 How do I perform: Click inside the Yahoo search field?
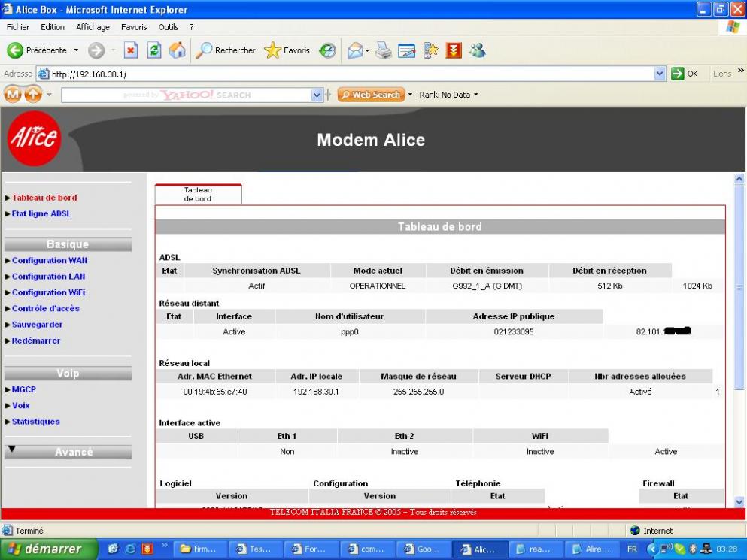[x=186, y=95]
